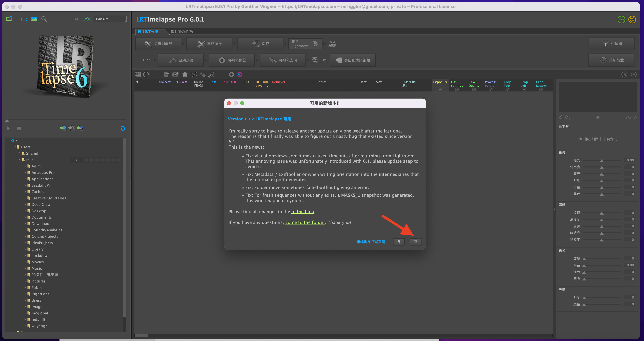Click the 否 button in the update dialog
Screen dimensions: 644x341
(x=415, y=242)
